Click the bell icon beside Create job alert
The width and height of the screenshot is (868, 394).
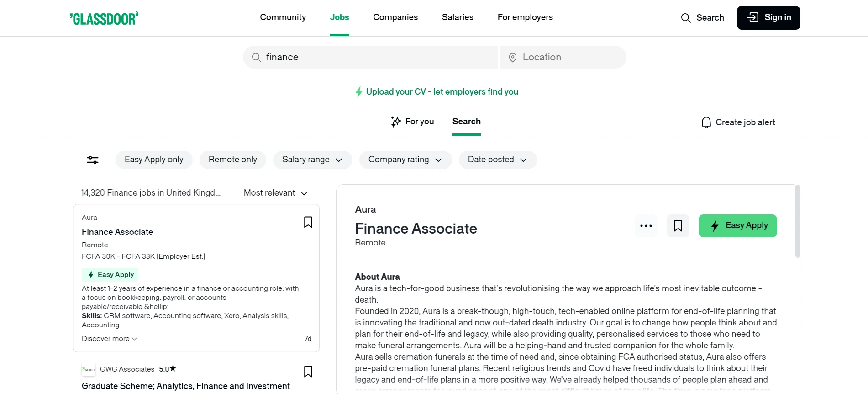coord(706,122)
